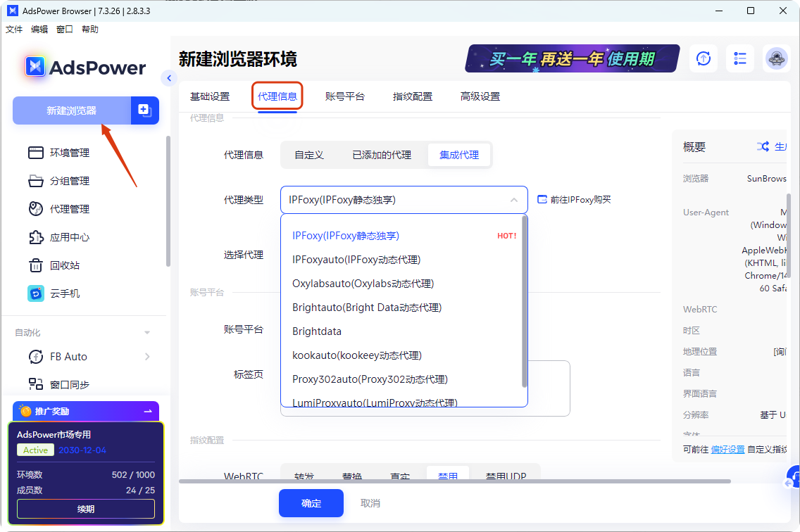Viewport: 800px width, 532px height.
Task: Select Brightdata from the proxy type list
Action: coord(316,331)
